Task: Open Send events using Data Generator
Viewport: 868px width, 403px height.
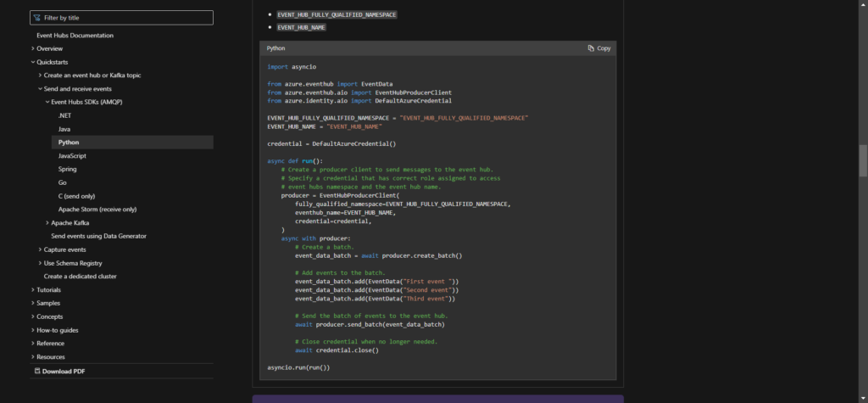Action: pyautogui.click(x=98, y=236)
